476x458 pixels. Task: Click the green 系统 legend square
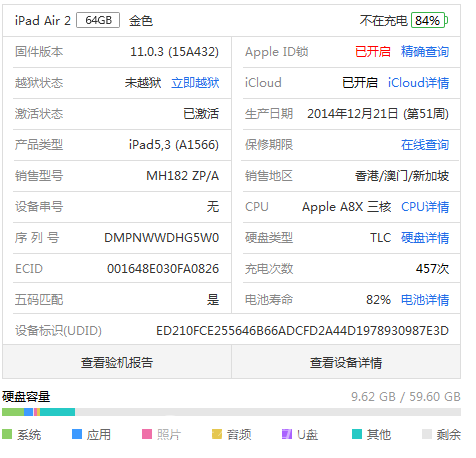point(7,434)
